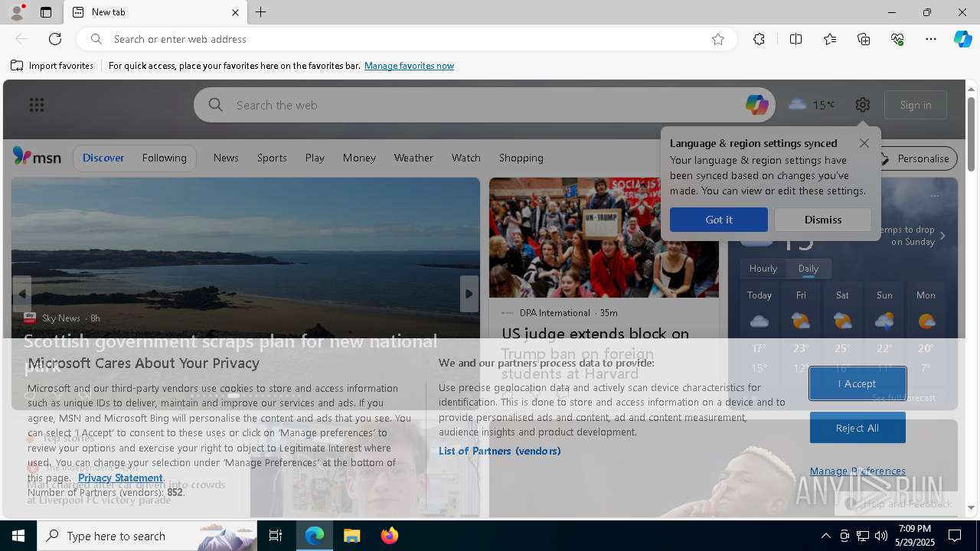The height and width of the screenshot is (551, 980).
Task: Select the Discover tab
Action: (x=103, y=158)
